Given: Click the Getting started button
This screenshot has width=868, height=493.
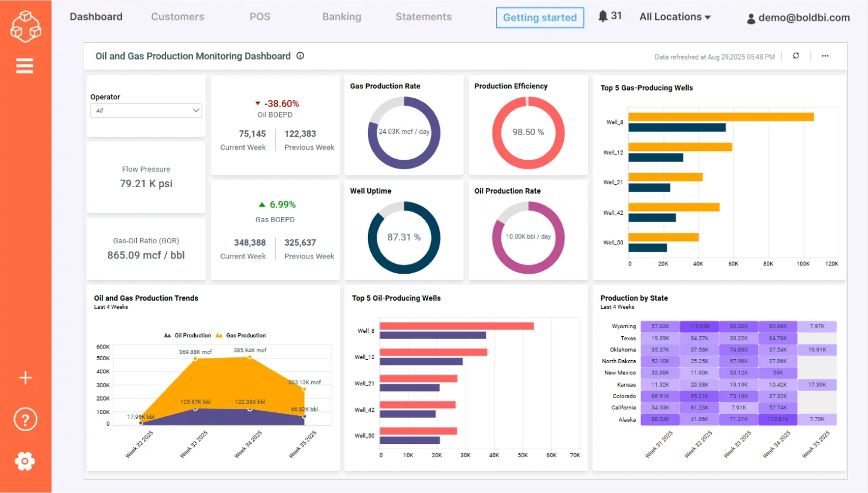Looking at the screenshot, I should (x=539, y=18).
